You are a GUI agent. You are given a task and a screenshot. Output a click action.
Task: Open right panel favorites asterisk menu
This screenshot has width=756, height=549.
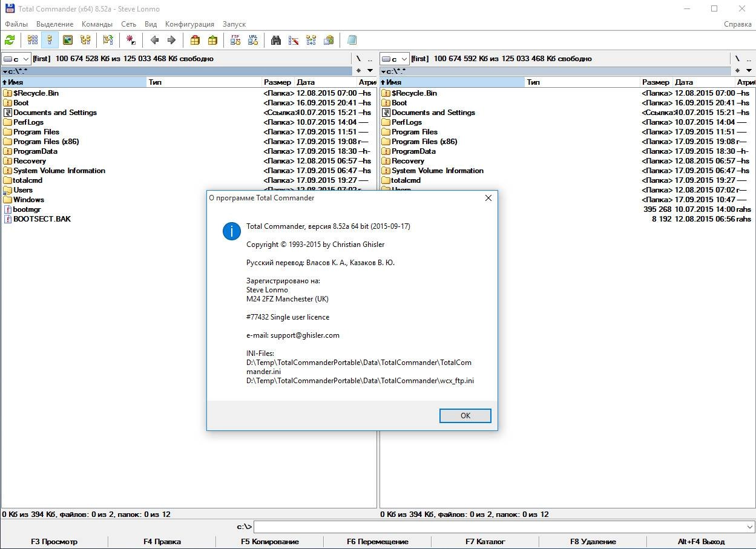pos(737,71)
